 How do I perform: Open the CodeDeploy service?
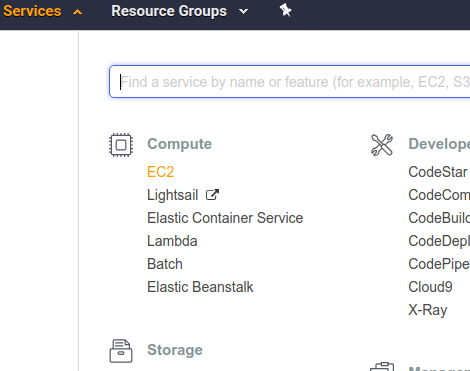pyautogui.click(x=439, y=241)
